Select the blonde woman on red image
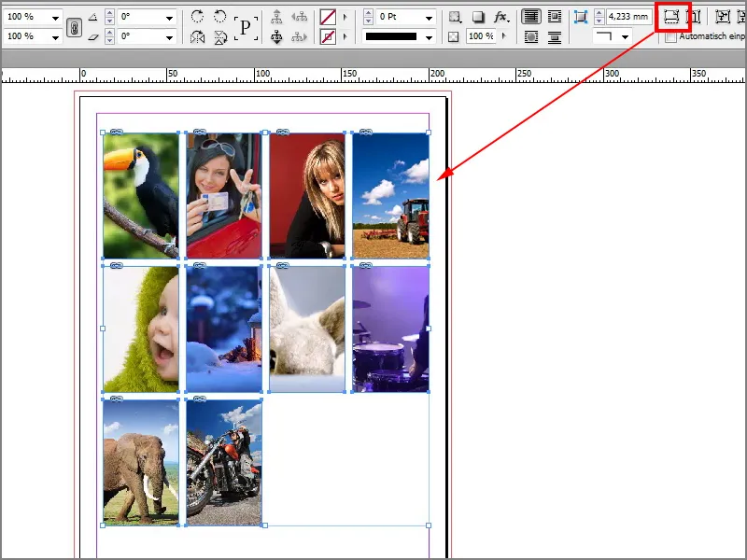This screenshot has height=560, width=747. [307, 196]
